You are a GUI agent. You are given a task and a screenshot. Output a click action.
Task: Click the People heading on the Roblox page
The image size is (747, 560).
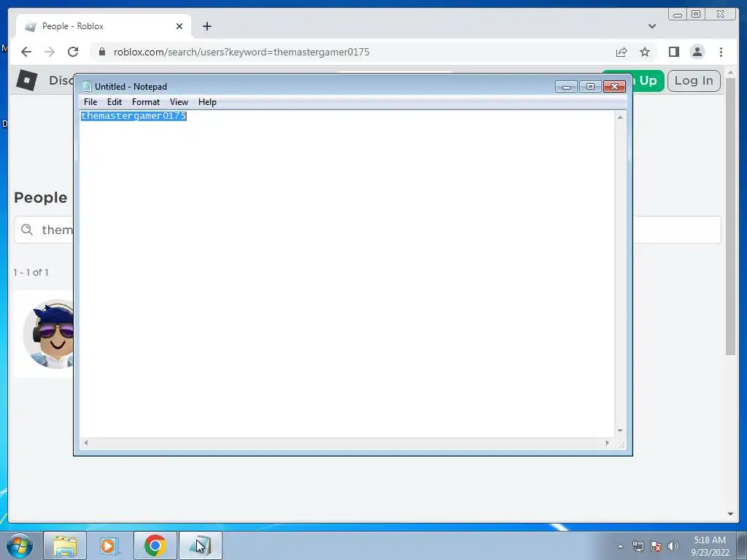tap(41, 197)
